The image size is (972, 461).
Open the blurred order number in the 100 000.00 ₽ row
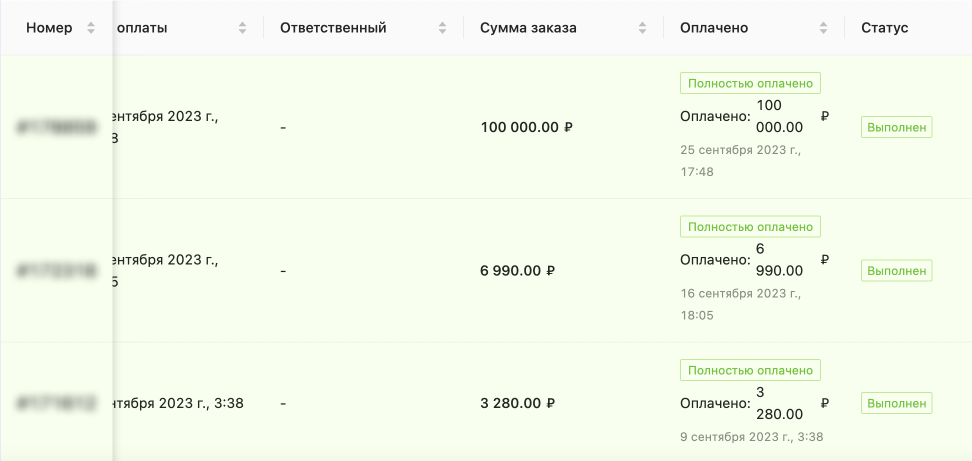coord(57,127)
